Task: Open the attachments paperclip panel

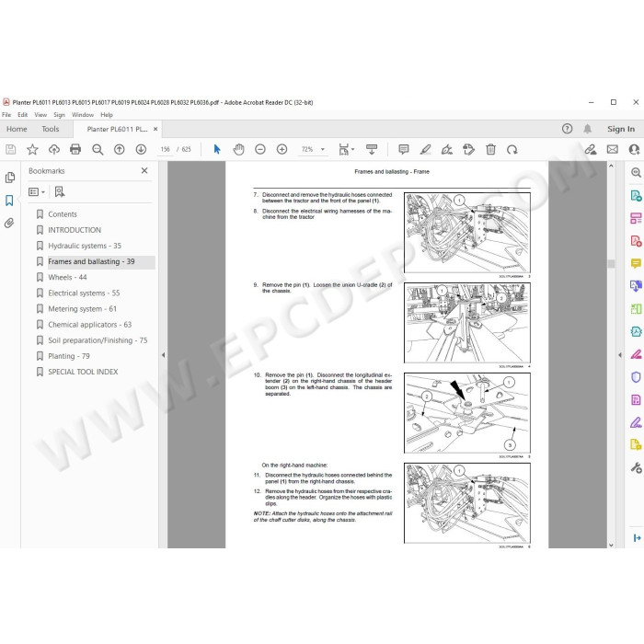Action: point(9,223)
